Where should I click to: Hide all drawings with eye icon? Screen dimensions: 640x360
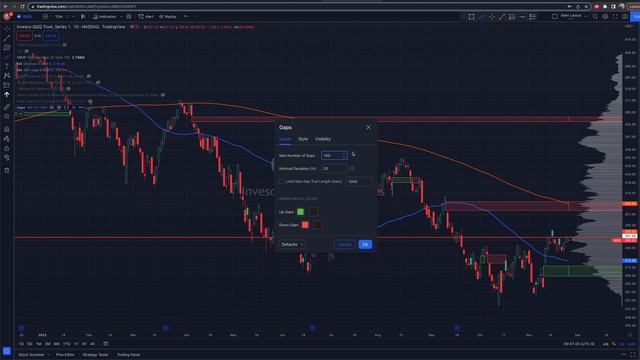click(7, 158)
